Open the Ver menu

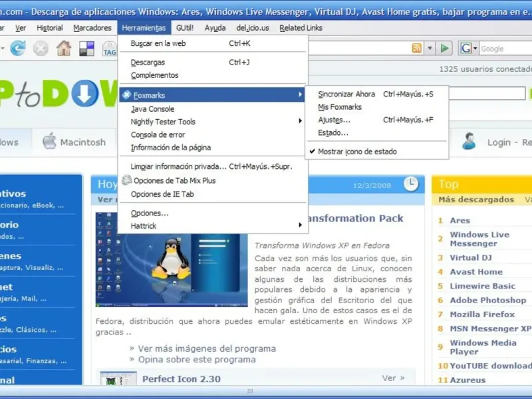pyautogui.click(x=21, y=28)
